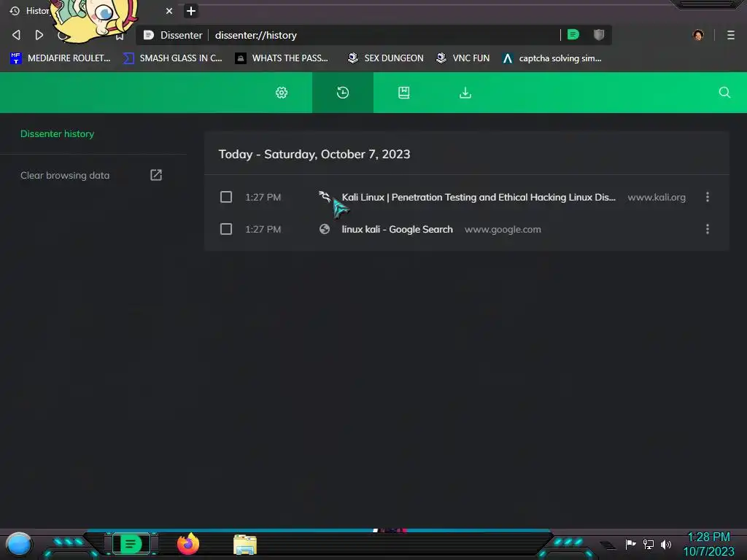Open File Explorer from the taskbar
Image resolution: width=747 pixels, height=560 pixels.
(x=245, y=545)
